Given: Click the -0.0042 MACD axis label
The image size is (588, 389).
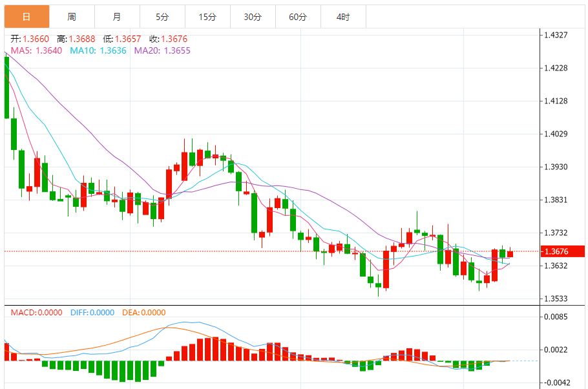Looking at the screenshot, I should [556, 383].
